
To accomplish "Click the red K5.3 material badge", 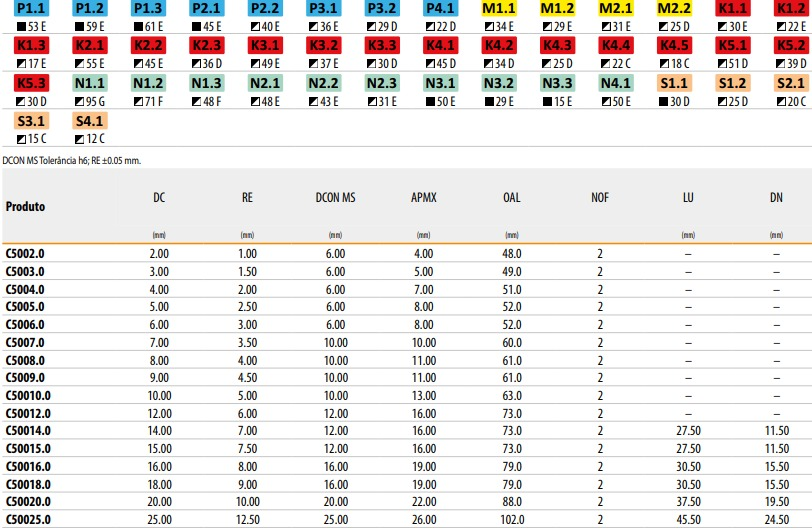I will click(31, 84).
